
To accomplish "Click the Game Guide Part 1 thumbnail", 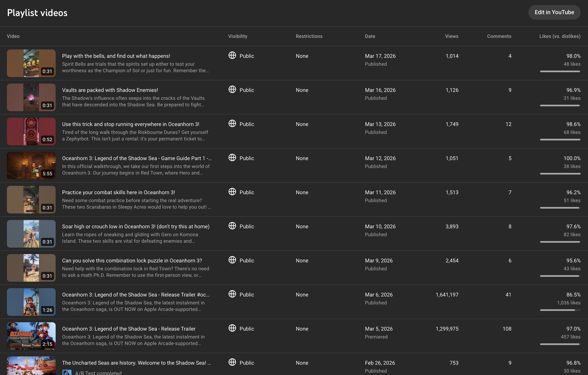I will [31, 165].
